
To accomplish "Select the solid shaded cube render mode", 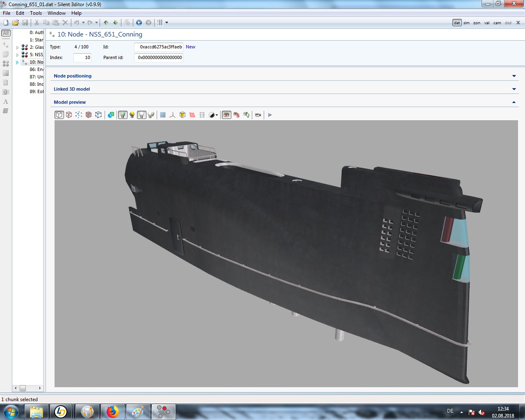I will 59,115.
